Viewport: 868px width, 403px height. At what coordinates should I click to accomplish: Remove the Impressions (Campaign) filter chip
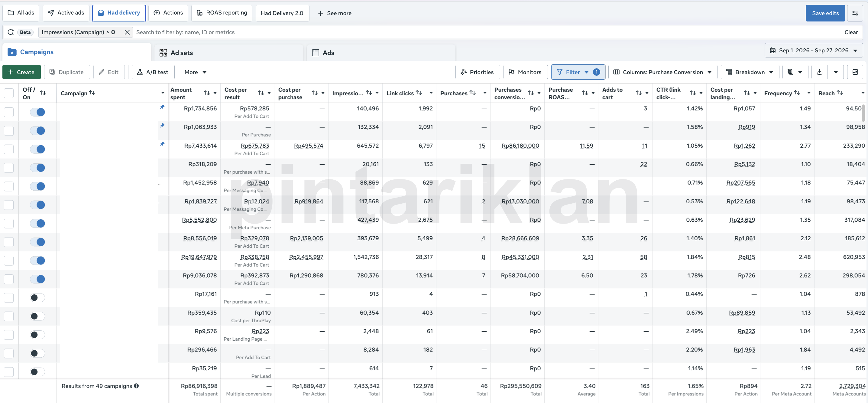(x=127, y=32)
